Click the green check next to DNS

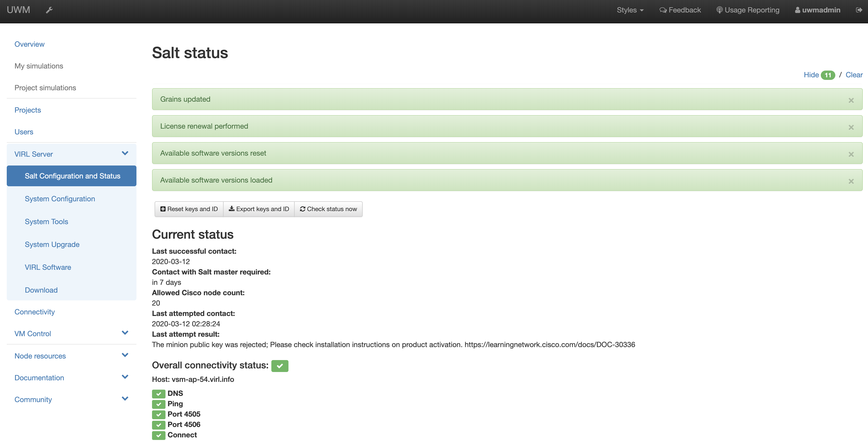(x=158, y=394)
